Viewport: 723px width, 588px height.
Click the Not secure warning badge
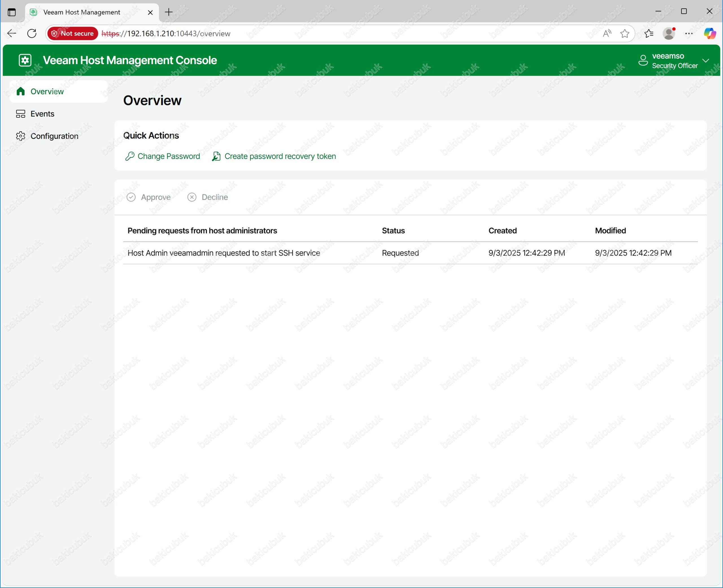pyautogui.click(x=73, y=33)
